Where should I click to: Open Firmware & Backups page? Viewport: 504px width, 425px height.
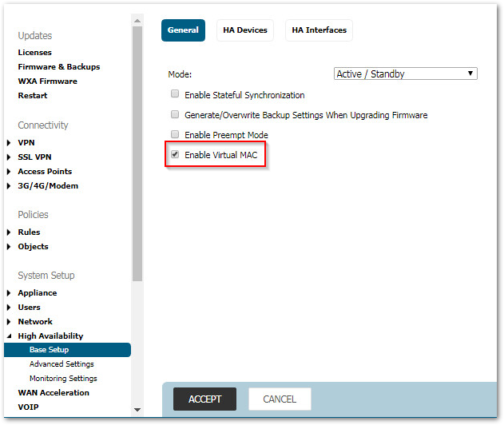[58, 67]
